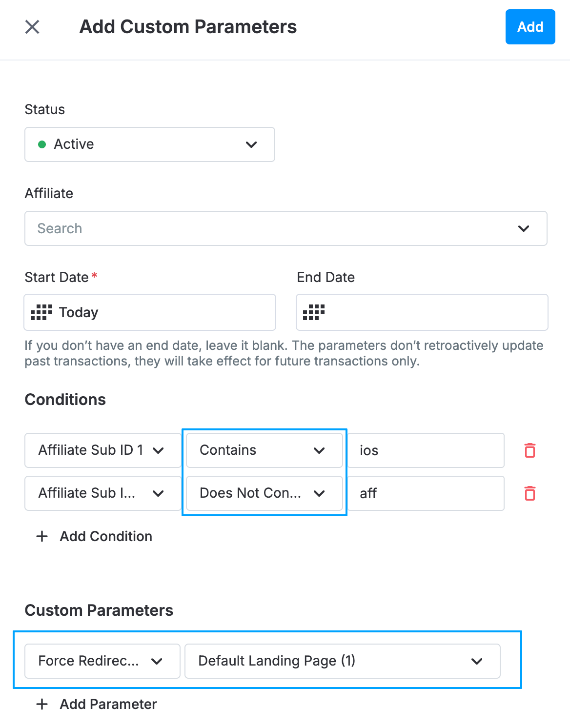Close the Add Custom Parameters panel

[x=32, y=27]
